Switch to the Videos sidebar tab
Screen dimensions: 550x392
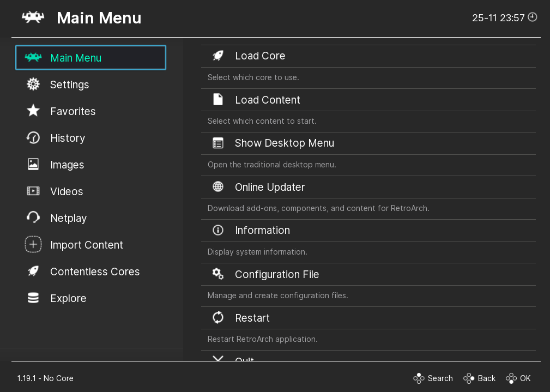click(67, 191)
